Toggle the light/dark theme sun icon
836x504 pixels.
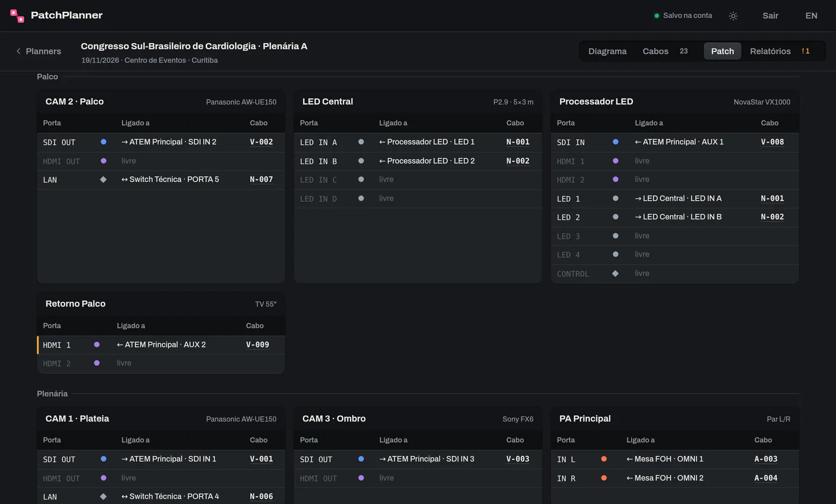coord(733,16)
